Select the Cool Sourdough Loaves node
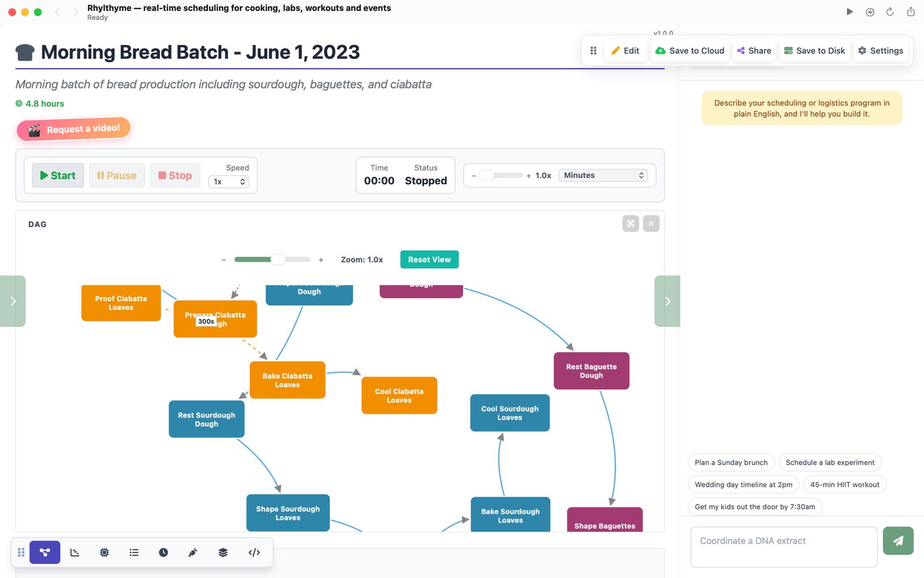 (x=510, y=413)
